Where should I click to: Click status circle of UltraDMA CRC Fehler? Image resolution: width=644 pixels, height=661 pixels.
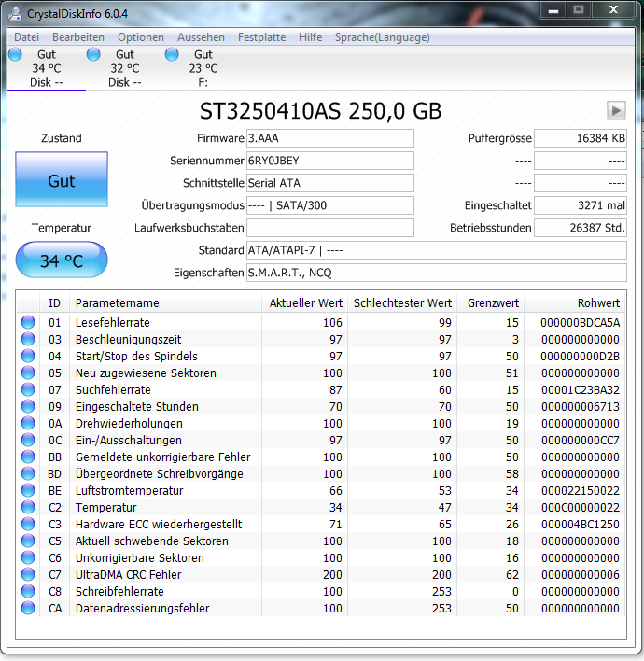click(28, 574)
